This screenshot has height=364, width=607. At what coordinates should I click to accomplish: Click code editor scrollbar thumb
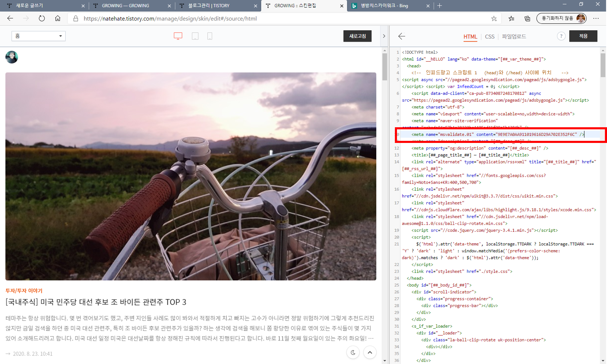tap(603, 65)
